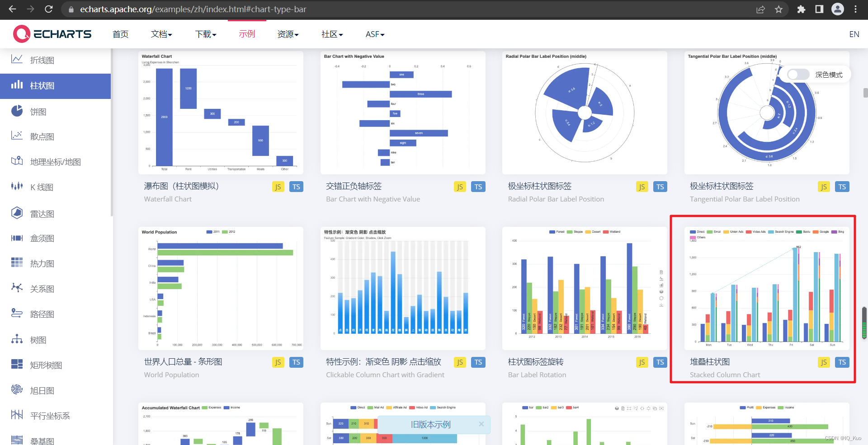Open Stacked Column Chart thumbnail
Viewport: 868px width, 445px height.
(767, 288)
